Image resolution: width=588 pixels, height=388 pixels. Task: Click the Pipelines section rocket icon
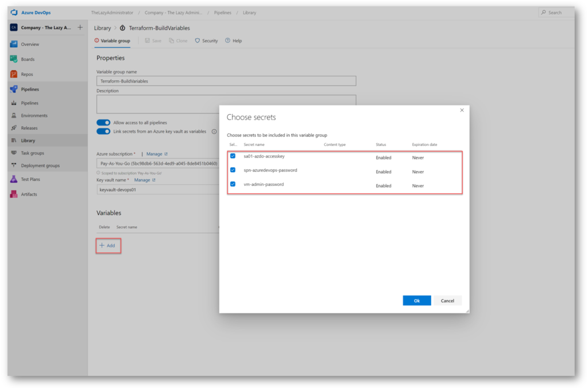[x=14, y=89]
